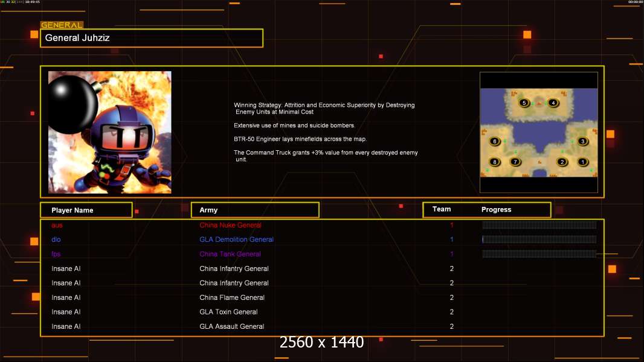The width and height of the screenshot is (644, 362).
Task: Click the BTR-50 Engineer minefields line
Action: [300, 139]
